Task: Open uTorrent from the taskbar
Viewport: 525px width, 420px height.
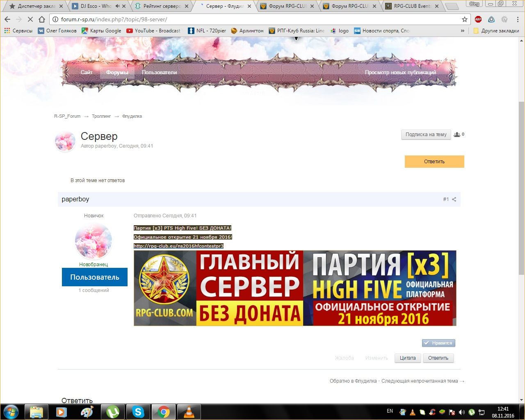Action: click(112, 411)
